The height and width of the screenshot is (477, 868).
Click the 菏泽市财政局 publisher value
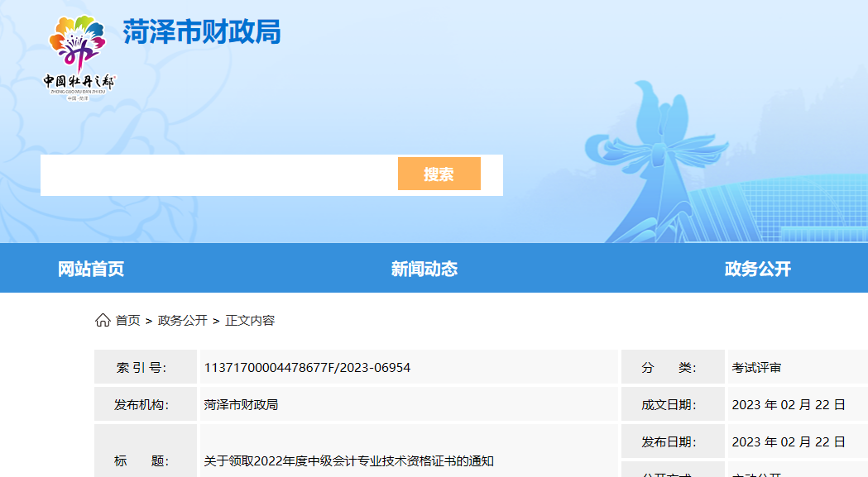pyautogui.click(x=241, y=405)
